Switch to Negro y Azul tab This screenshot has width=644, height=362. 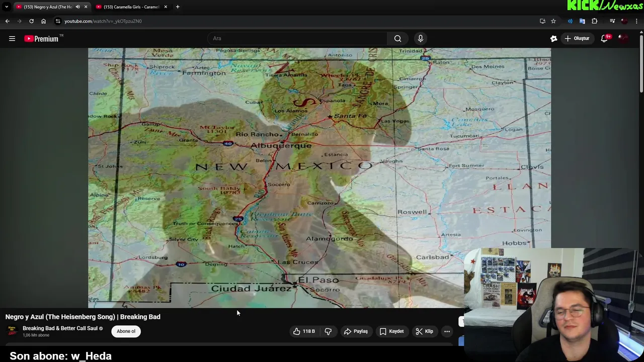[x=48, y=7]
